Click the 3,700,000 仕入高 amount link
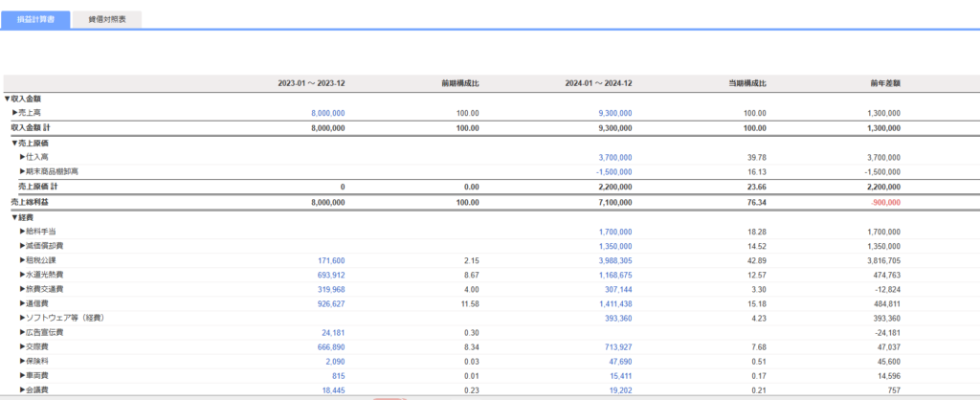 click(614, 157)
